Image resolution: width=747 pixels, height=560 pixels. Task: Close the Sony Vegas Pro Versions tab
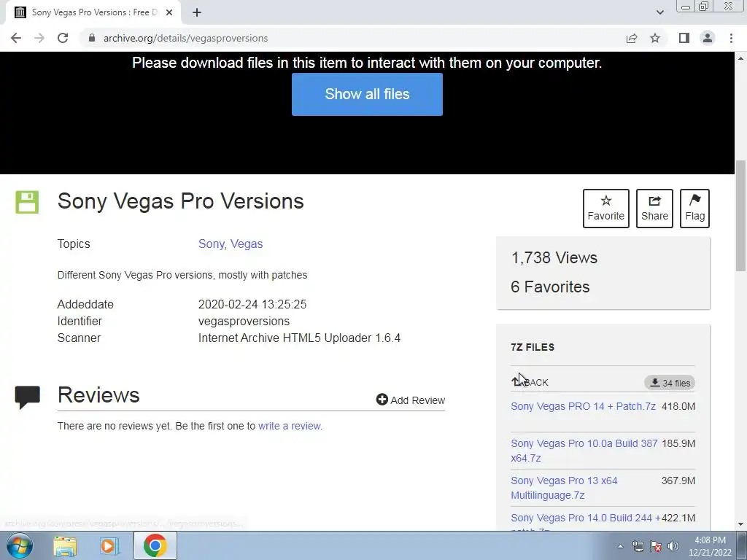pyautogui.click(x=169, y=12)
